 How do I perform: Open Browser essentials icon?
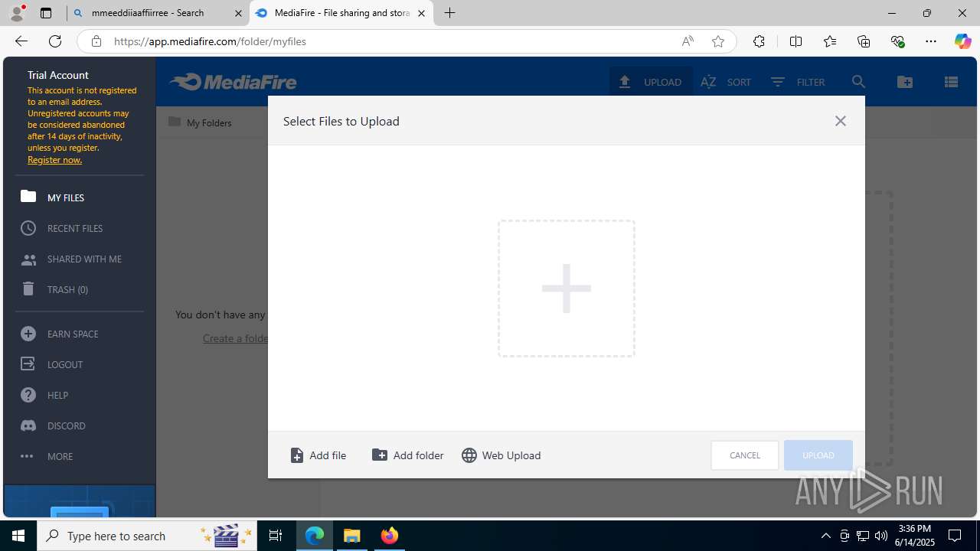tap(897, 41)
